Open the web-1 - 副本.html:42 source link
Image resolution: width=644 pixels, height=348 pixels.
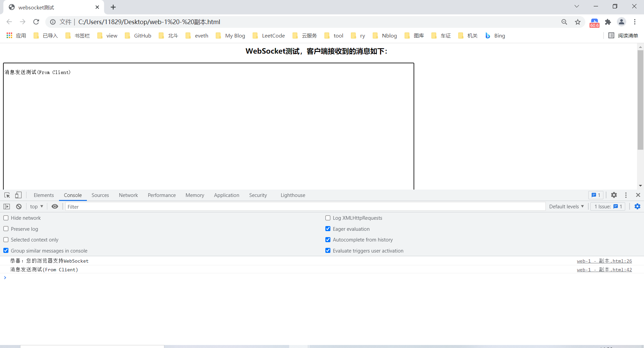click(x=604, y=270)
